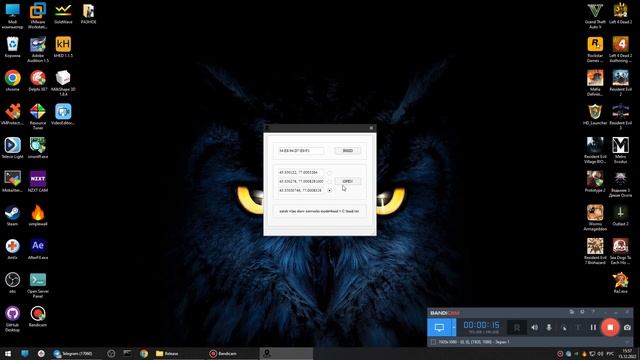Open Bandicam output folder icon
This screenshot has height=360, width=640.
[x=572, y=312]
